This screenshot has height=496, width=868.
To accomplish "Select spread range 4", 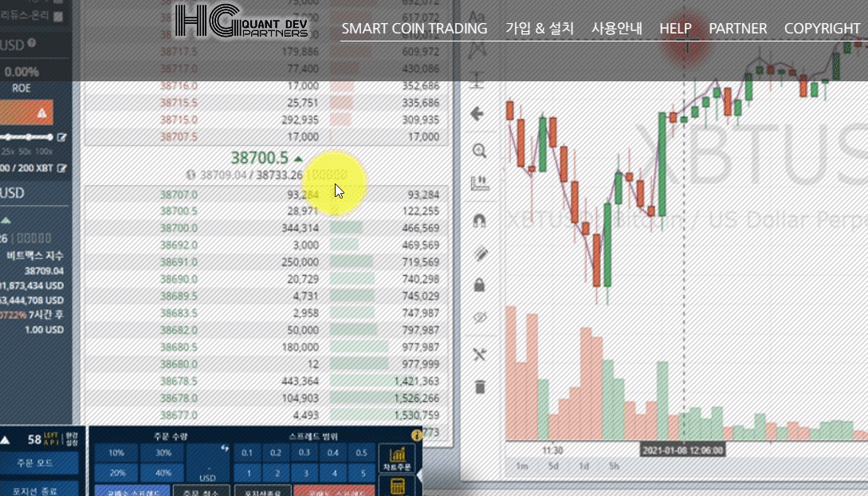I will [x=334, y=474].
